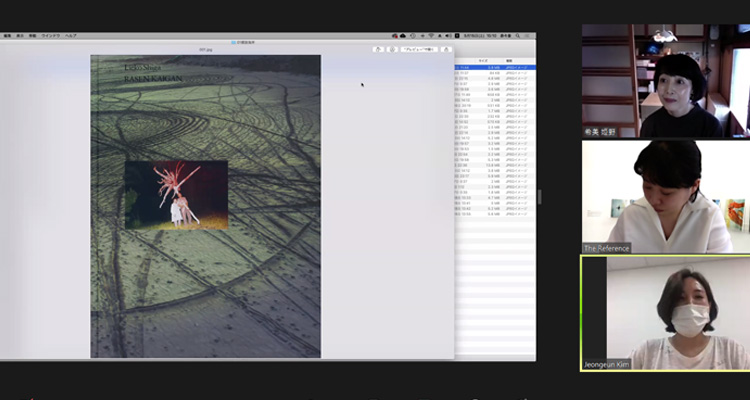Select the Finder row sized 5.6 MB
750x400 pixels.
[495, 214]
